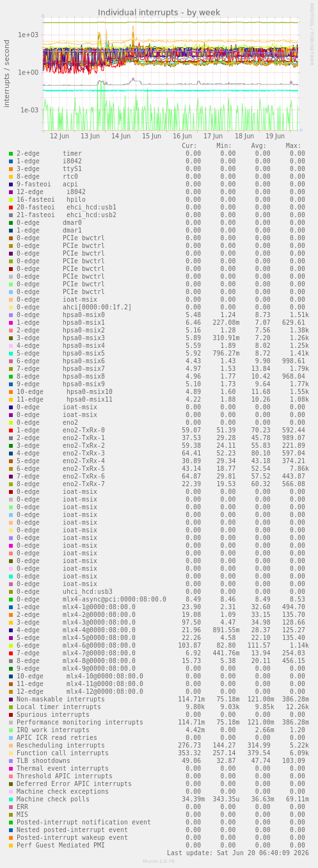Select the 'TLB shootdowns' legend entry

point(44,761)
